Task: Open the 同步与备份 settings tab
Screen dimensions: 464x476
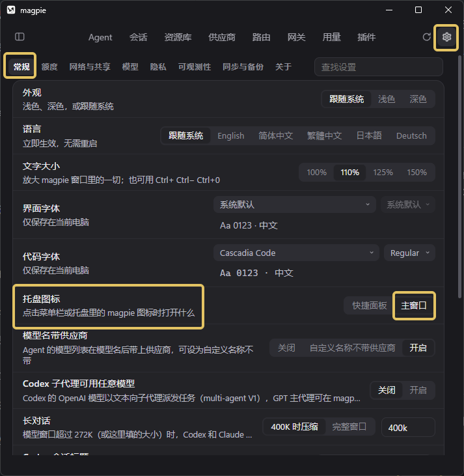Action: tap(243, 67)
